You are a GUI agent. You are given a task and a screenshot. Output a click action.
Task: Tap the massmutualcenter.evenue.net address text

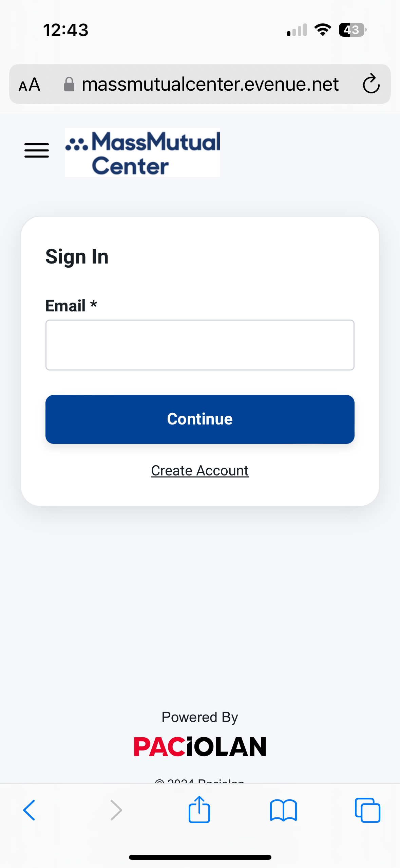pyautogui.click(x=210, y=84)
